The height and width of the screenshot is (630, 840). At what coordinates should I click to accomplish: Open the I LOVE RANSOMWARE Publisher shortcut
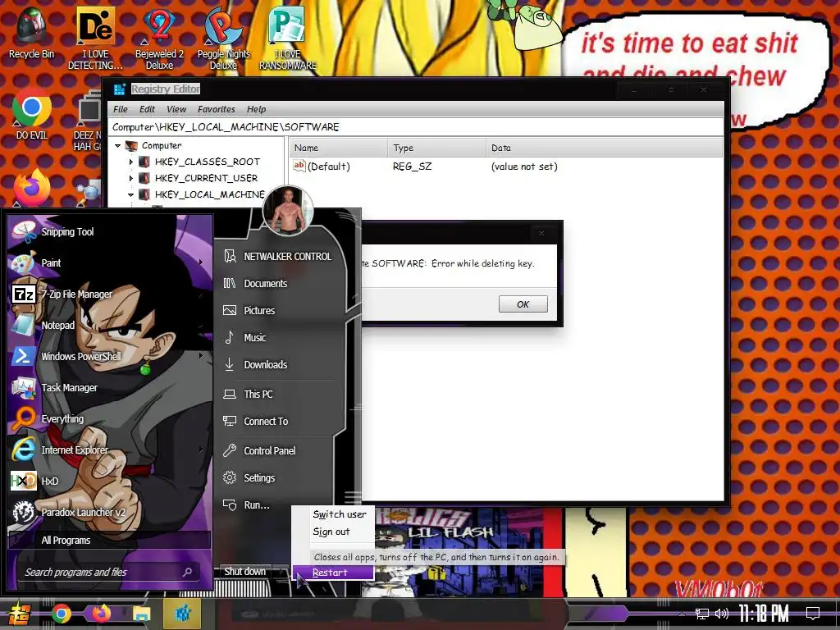point(288,39)
